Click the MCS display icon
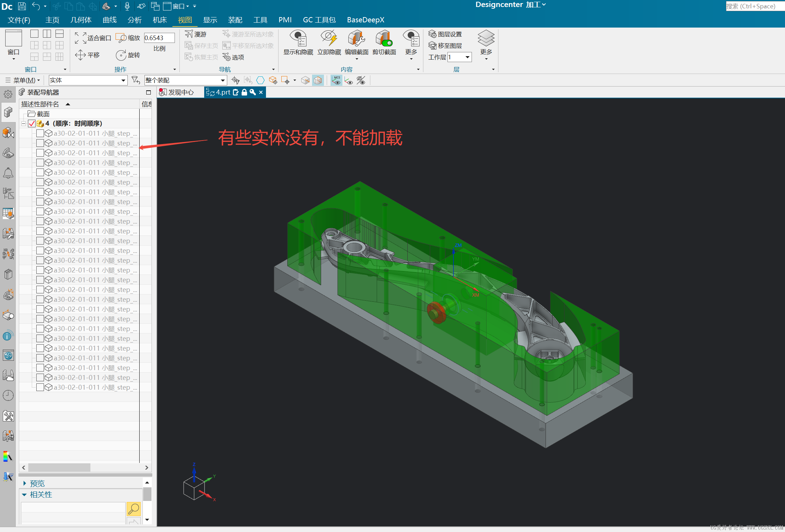 pyautogui.click(x=336, y=80)
